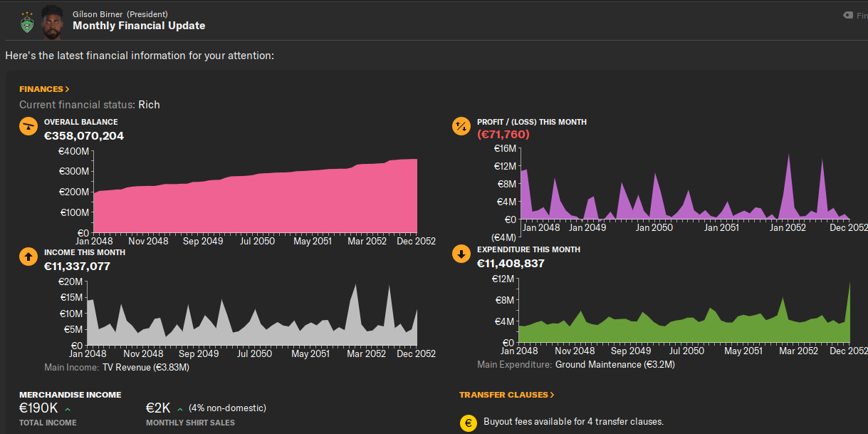Viewport: 868px width, 434px height.
Task: Click the Expenditure This Month down-arrow icon
Action: pyautogui.click(x=461, y=254)
